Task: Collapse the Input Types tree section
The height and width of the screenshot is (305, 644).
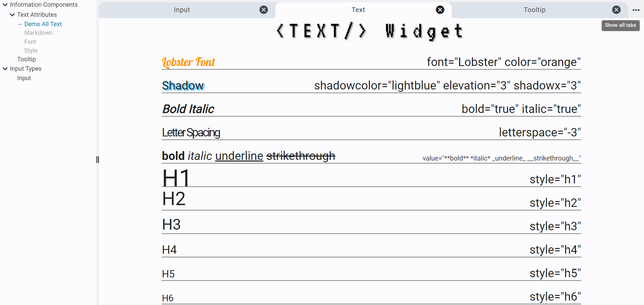Action: (5, 69)
